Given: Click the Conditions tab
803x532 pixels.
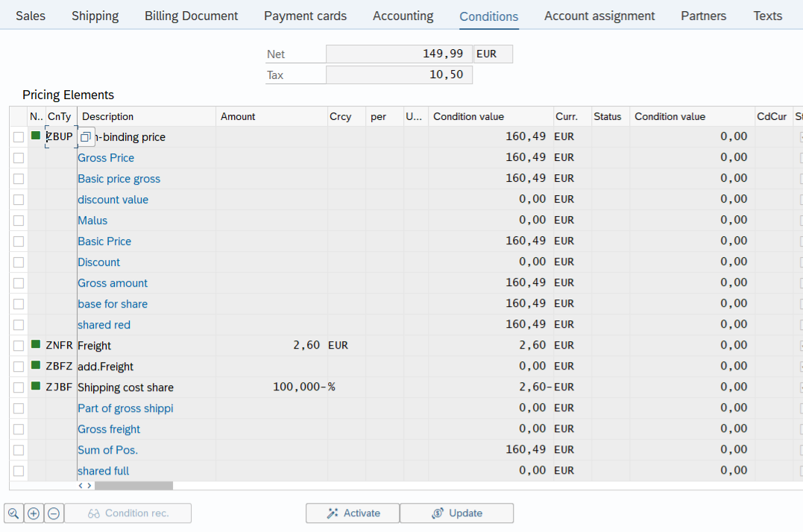Looking at the screenshot, I should [x=488, y=16].
